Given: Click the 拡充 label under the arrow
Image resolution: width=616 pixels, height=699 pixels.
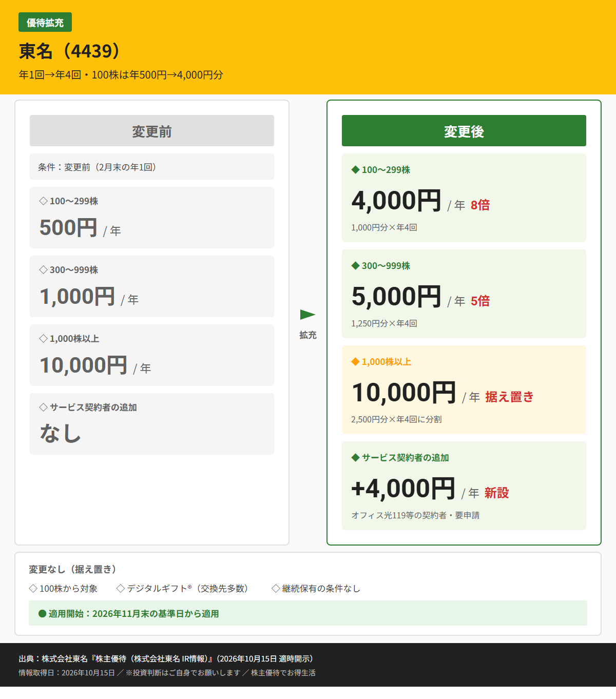Looking at the screenshot, I should tap(307, 335).
